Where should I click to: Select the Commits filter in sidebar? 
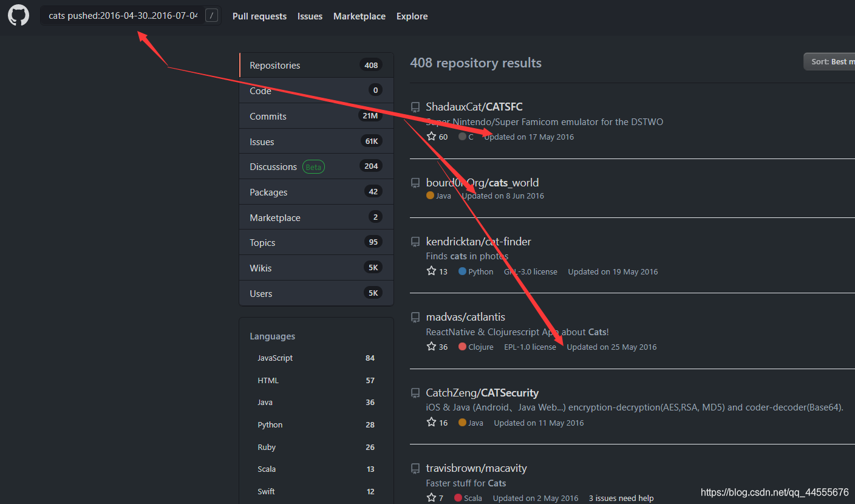pyautogui.click(x=316, y=116)
